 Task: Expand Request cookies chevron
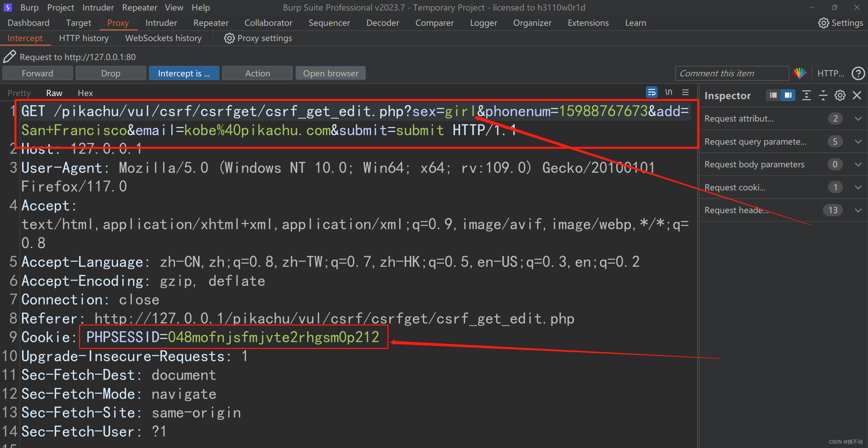click(x=858, y=187)
